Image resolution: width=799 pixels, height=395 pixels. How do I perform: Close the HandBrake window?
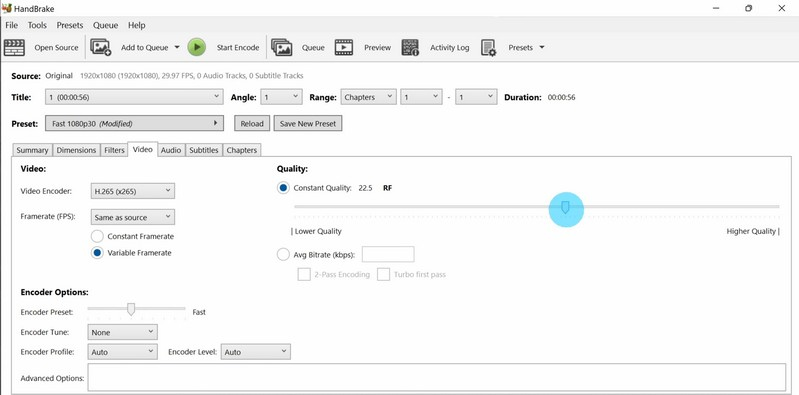tap(782, 9)
